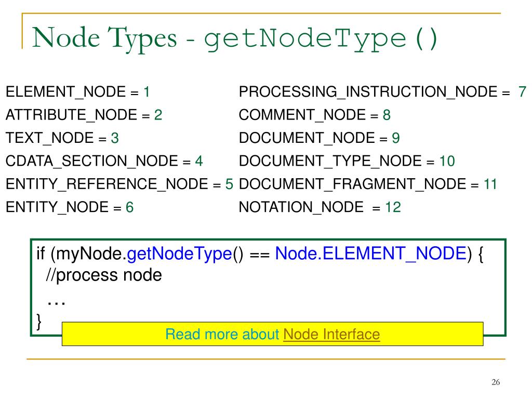532x399 pixels.
Task: Select the 'ENTITY_REFERENCE_NODE = 5' line
Action: tap(119, 184)
